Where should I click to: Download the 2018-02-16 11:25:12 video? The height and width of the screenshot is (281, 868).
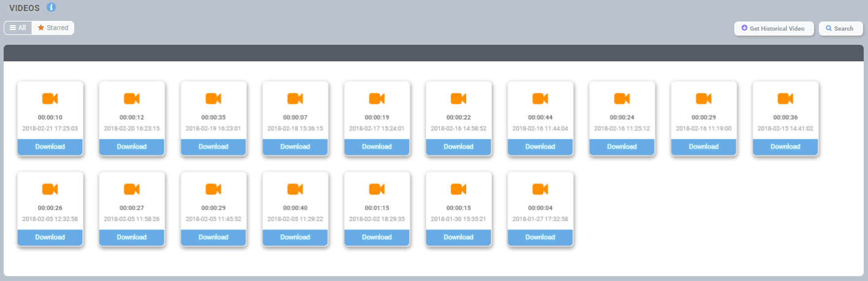[622, 147]
